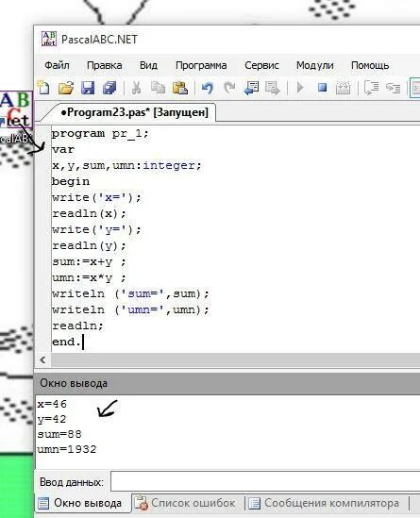Click the 'x,y,sum,umn:integer;' declaration line
Image resolution: width=420 pixels, height=518 pixels.
tap(126, 165)
